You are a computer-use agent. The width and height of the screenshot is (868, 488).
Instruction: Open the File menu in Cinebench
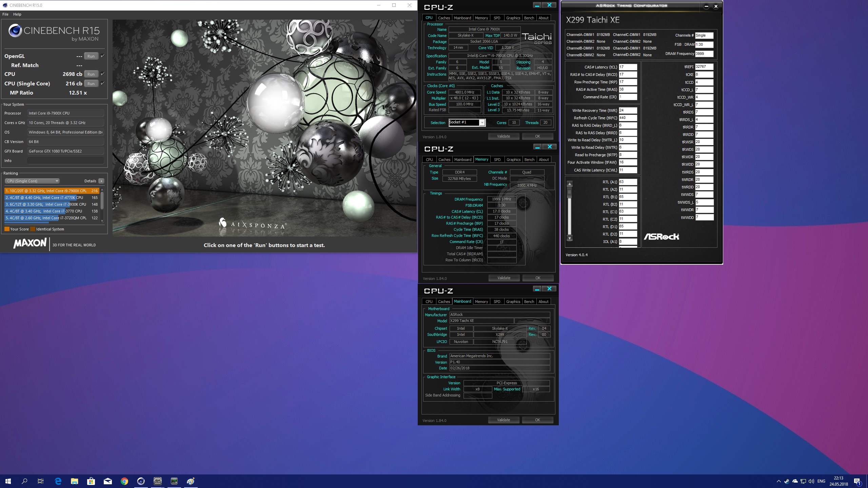click(x=5, y=14)
